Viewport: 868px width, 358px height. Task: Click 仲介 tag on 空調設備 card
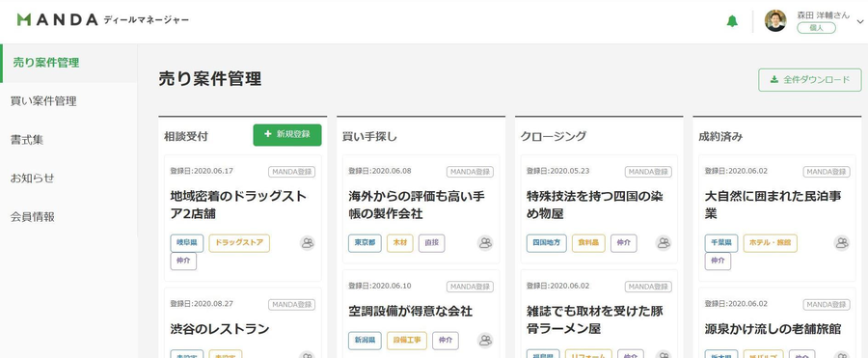pos(445,341)
